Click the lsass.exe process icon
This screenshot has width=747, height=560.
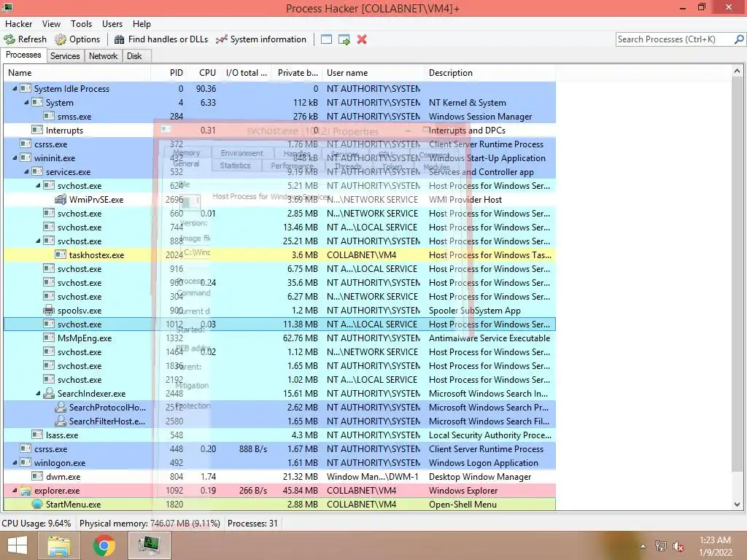point(37,435)
